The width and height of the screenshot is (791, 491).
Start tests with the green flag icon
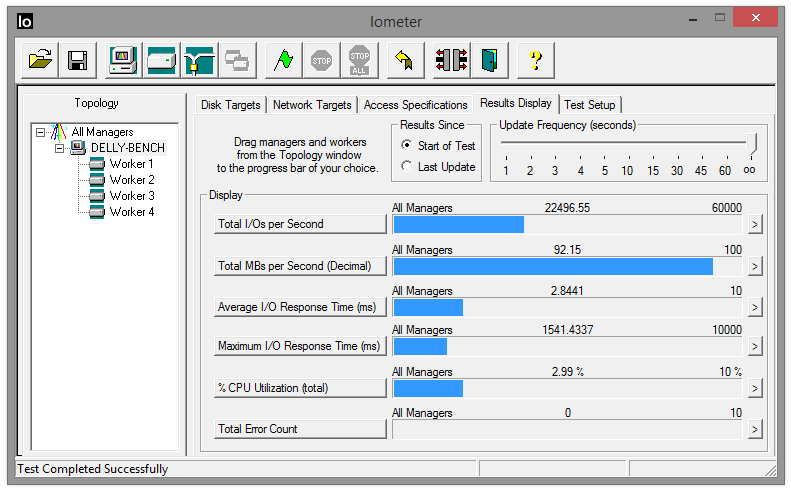point(284,60)
